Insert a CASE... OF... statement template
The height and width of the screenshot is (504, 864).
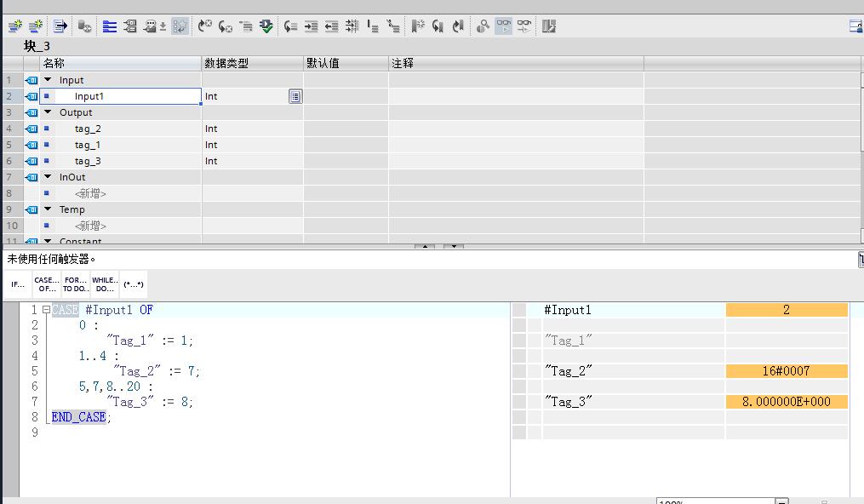click(47, 284)
